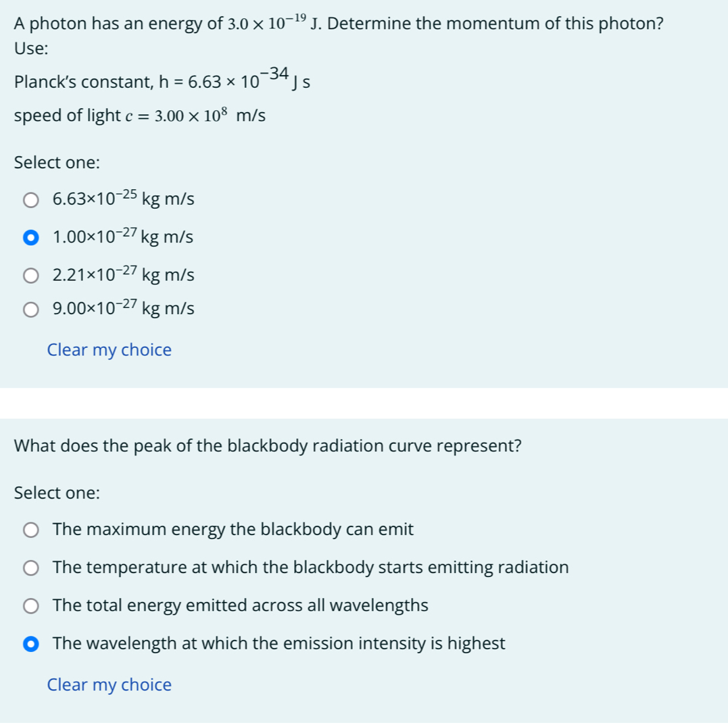Image resolution: width=728 pixels, height=725 pixels.
Task: Click the currently selected momentum answer radio
Action: pos(30,237)
